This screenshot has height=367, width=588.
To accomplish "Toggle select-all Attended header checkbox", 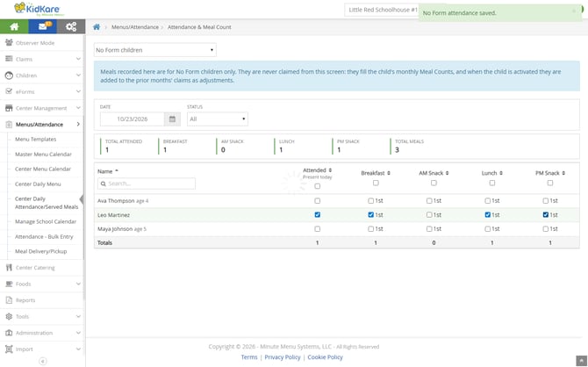I will coord(317,186).
